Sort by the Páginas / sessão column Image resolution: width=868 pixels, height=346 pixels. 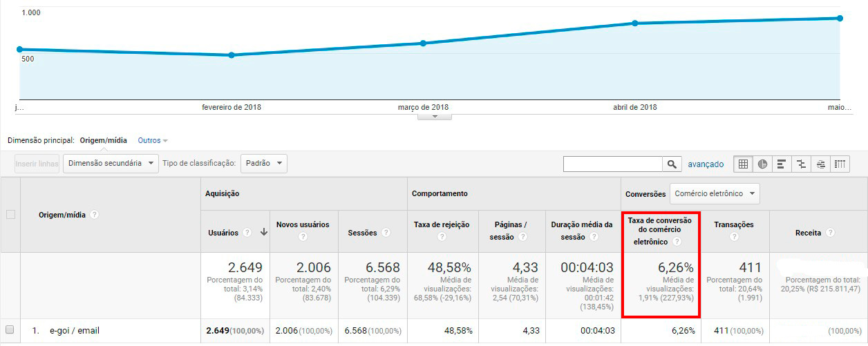[x=510, y=230]
